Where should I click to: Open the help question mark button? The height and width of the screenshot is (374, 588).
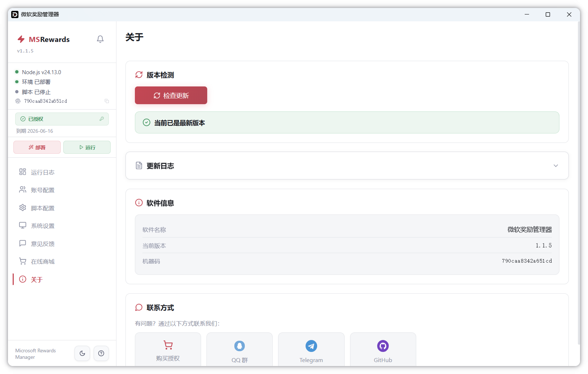point(101,353)
